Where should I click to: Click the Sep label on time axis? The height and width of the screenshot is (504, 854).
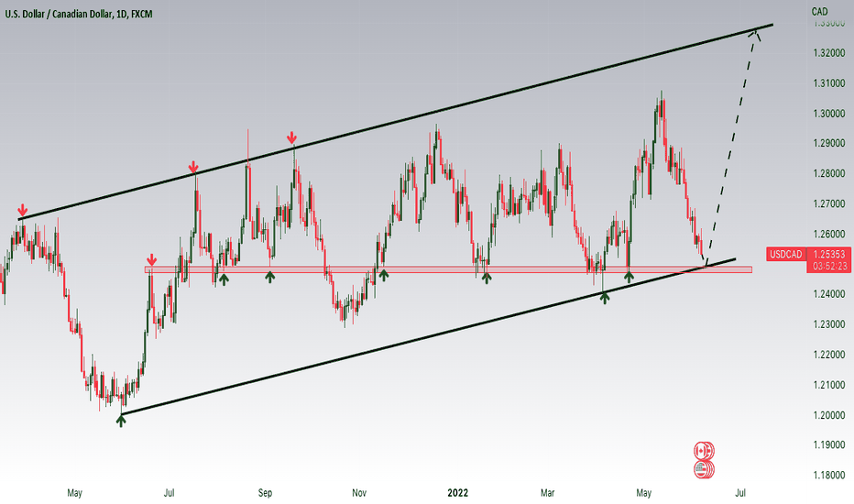[265, 493]
